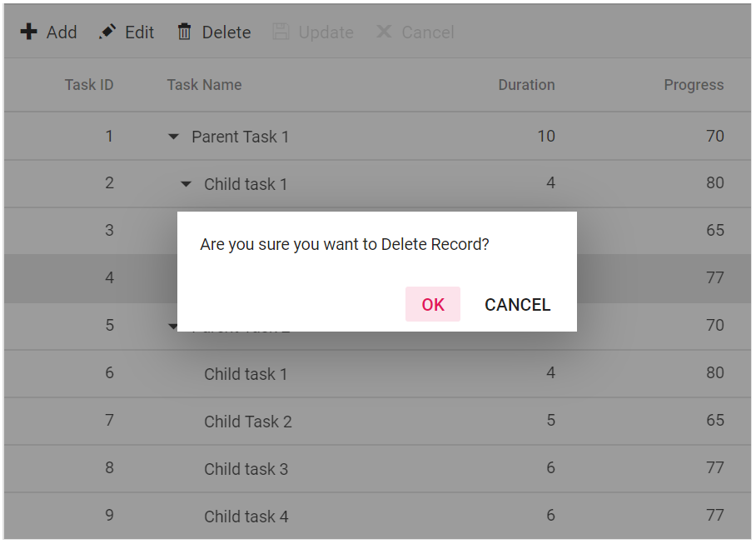This screenshot has height=544, width=756.
Task: Click the expander arrow on row 5
Action: coord(172,326)
